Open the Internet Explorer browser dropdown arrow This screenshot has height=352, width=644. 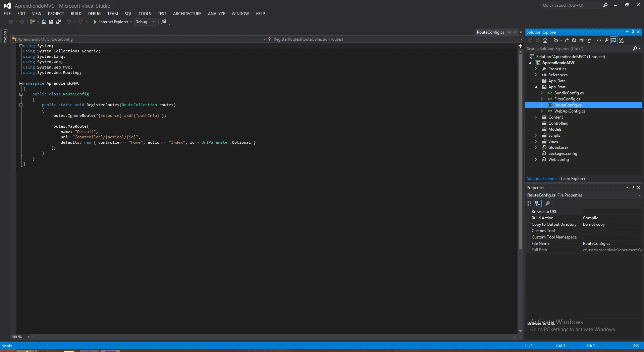click(x=131, y=22)
